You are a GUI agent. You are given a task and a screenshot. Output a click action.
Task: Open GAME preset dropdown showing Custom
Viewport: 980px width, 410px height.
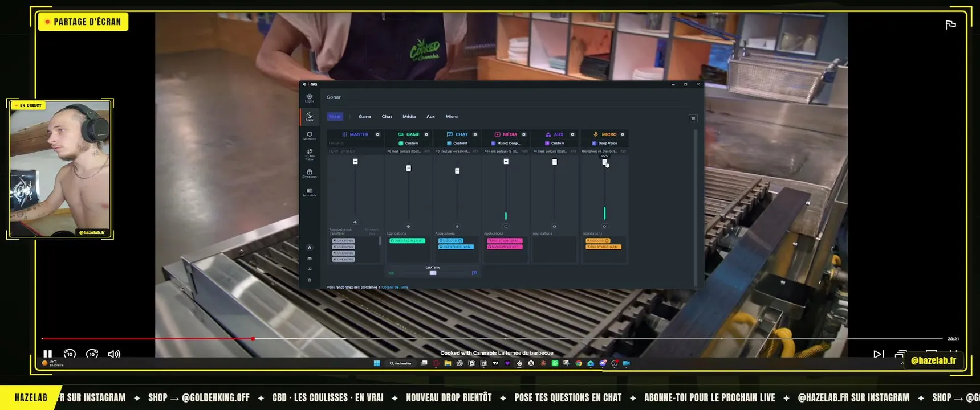(x=408, y=143)
